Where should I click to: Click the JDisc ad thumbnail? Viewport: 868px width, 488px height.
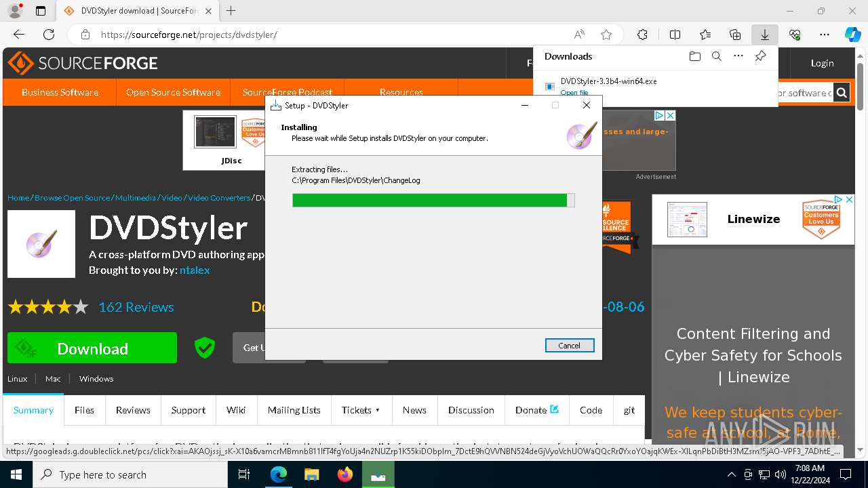(216, 132)
